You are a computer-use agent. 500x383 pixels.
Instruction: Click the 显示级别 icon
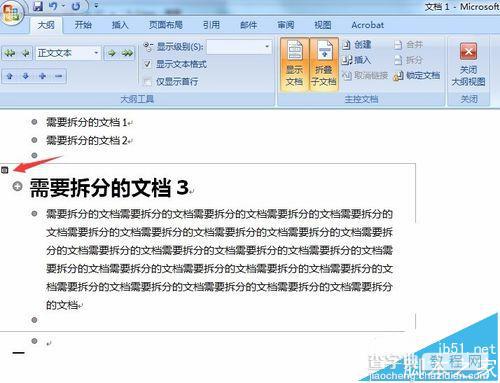coord(148,47)
